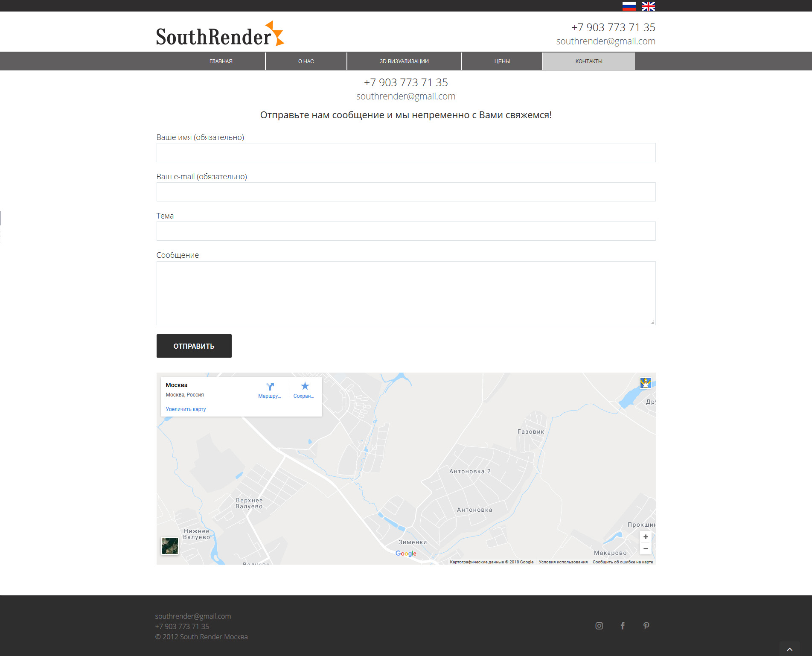812x656 pixels.
Task: Navigate to the ЦЕНЫ page
Action: coord(502,61)
